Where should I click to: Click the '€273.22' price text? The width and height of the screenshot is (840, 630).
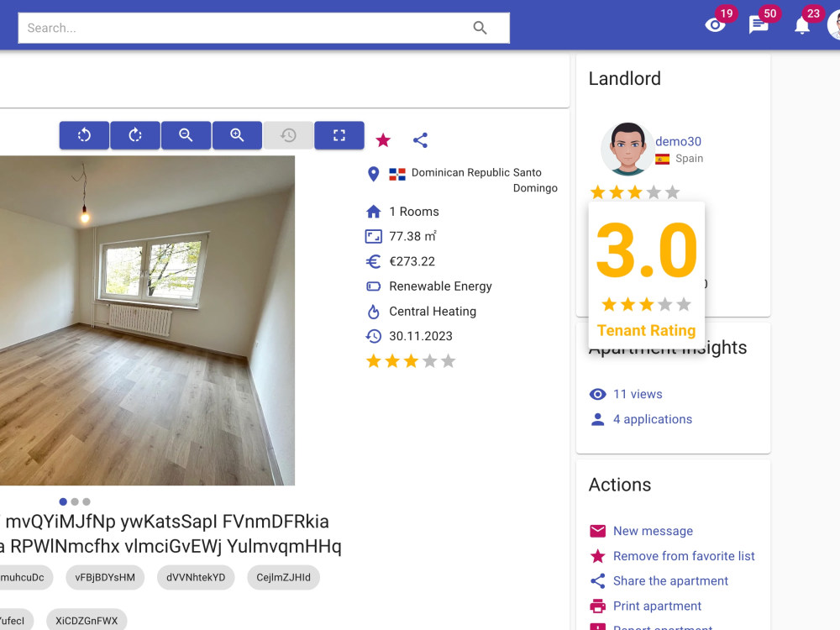point(412,261)
